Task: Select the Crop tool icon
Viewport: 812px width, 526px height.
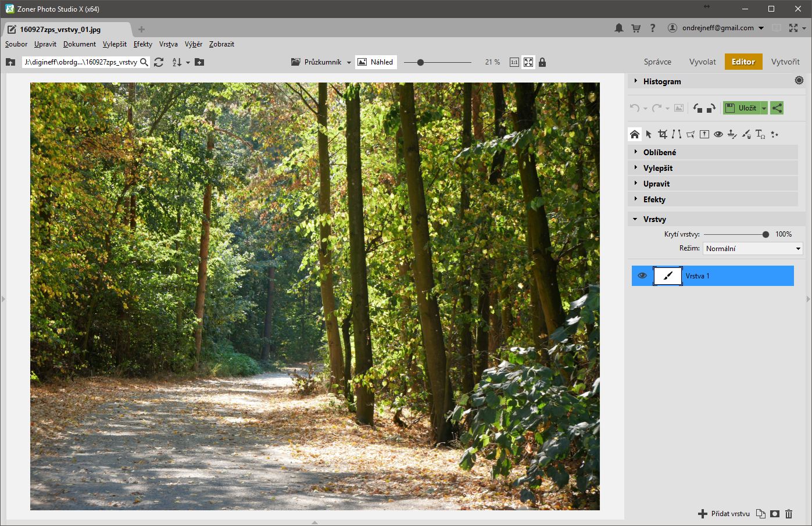Action: tap(663, 134)
